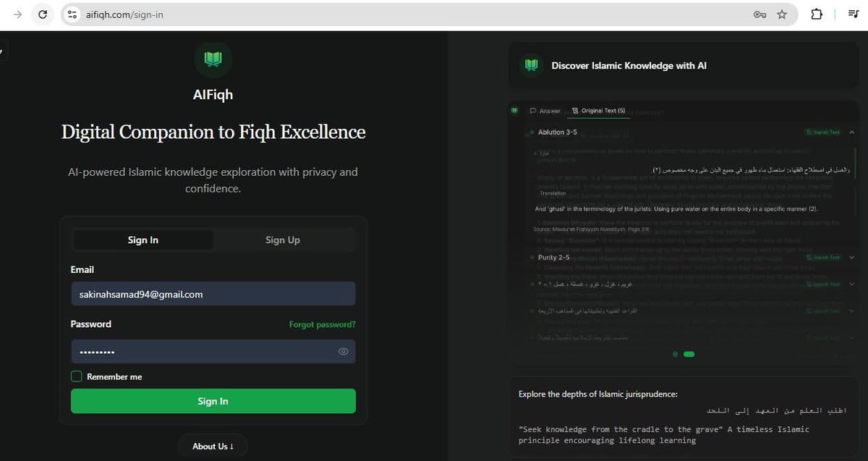Screen dimensions: 868x461
Task: Expand the third Arabic source row chevron
Action: pos(852,284)
